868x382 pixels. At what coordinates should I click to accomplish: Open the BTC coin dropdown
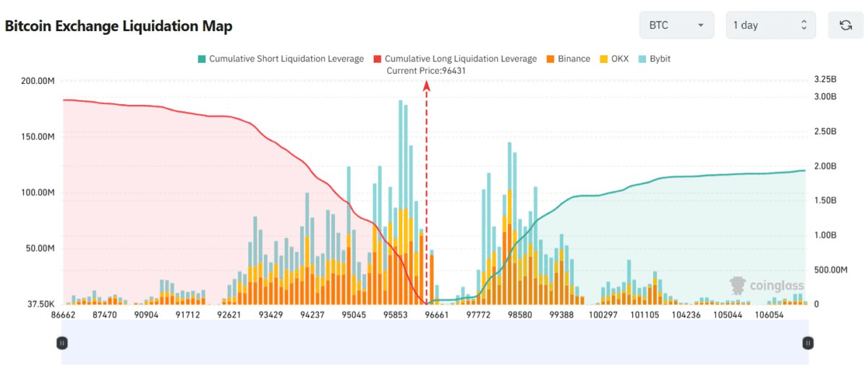(676, 25)
